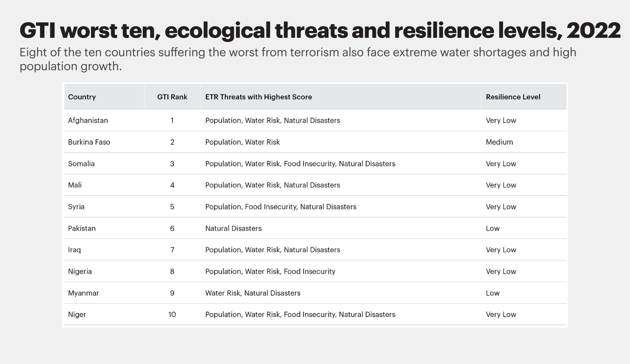Select the 'Pakistan' country cell
630x364 pixels.
point(82,228)
